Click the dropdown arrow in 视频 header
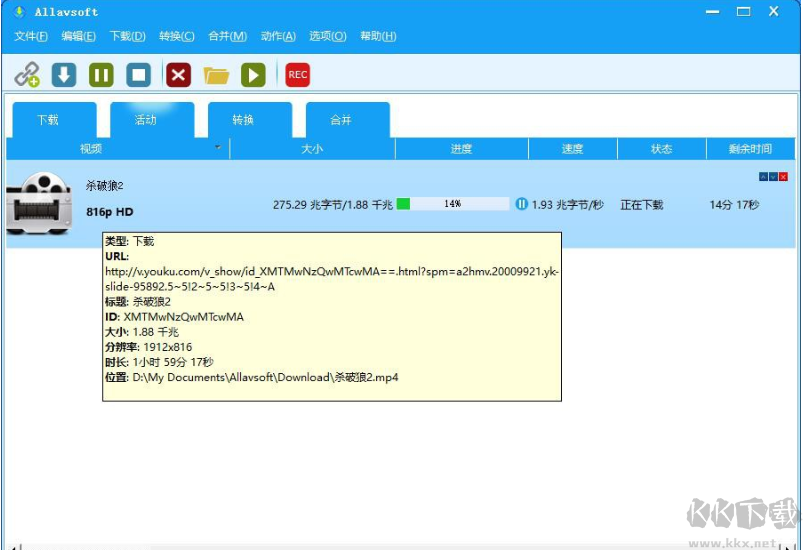 point(218,147)
